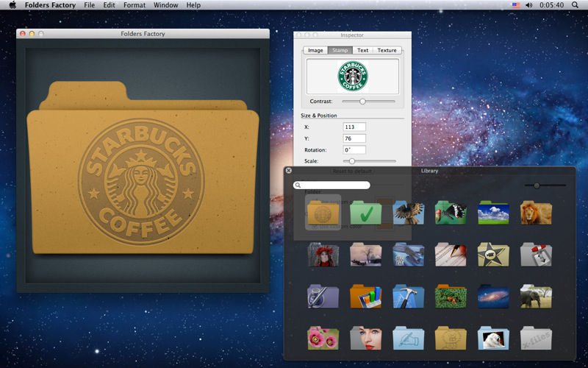
Task: Adjust the Scale slider in Inspector
Action: coord(352,161)
